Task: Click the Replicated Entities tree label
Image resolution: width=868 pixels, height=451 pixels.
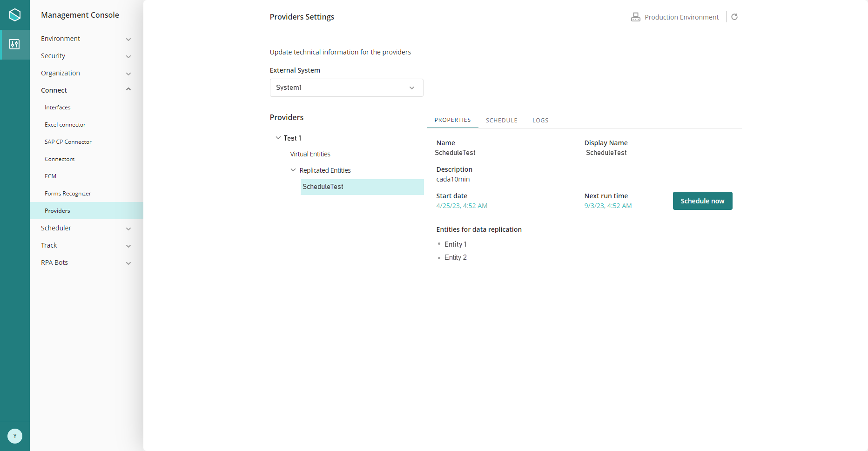Action: pyautogui.click(x=325, y=170)
